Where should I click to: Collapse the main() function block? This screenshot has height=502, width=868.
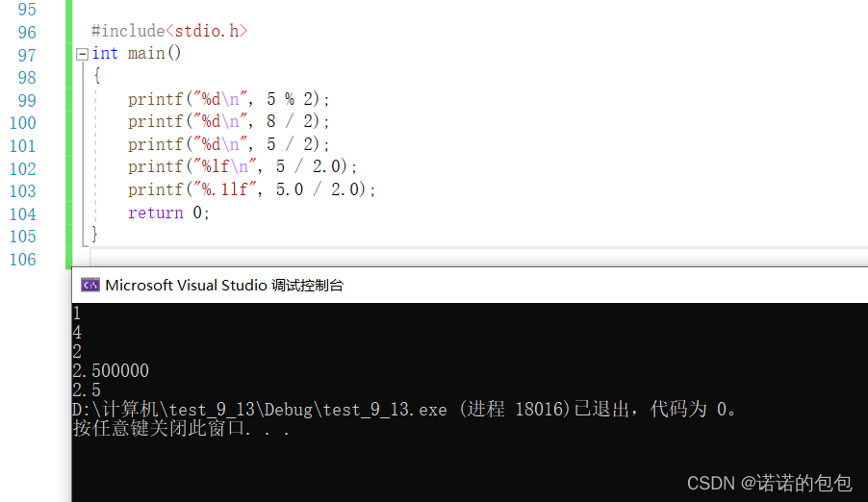82,54
